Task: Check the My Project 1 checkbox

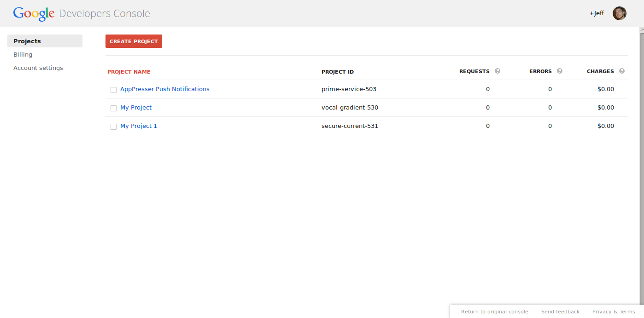Action: [113, 127]
